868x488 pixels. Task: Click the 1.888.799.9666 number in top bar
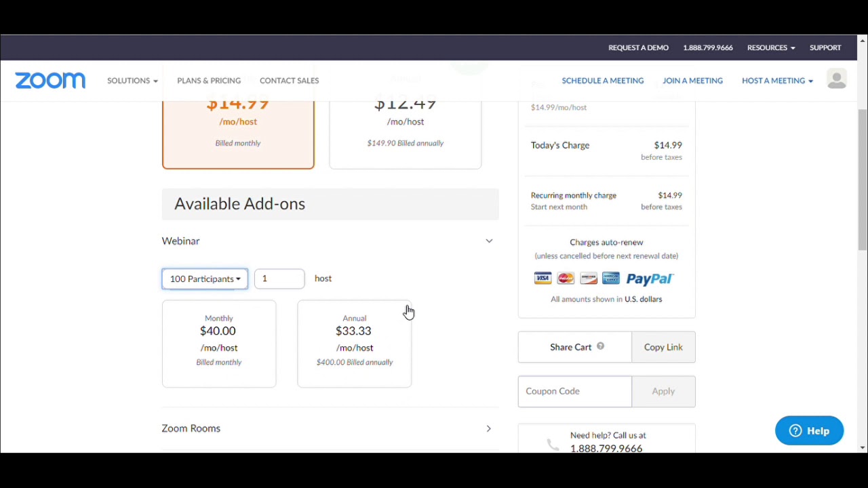tap(708, 47)
